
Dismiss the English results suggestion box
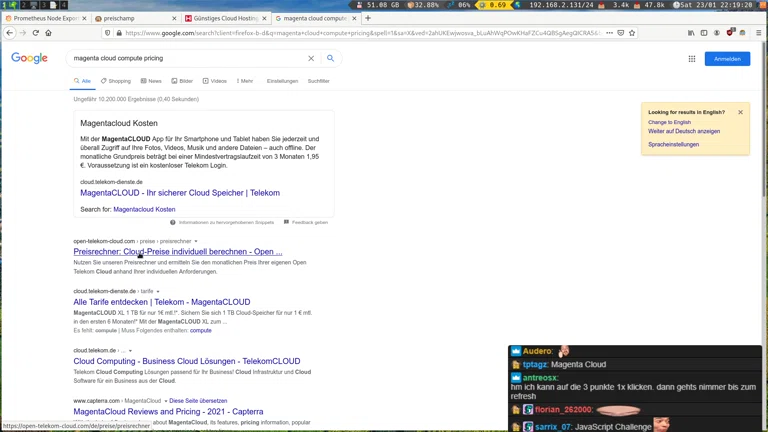click(740, 112)
